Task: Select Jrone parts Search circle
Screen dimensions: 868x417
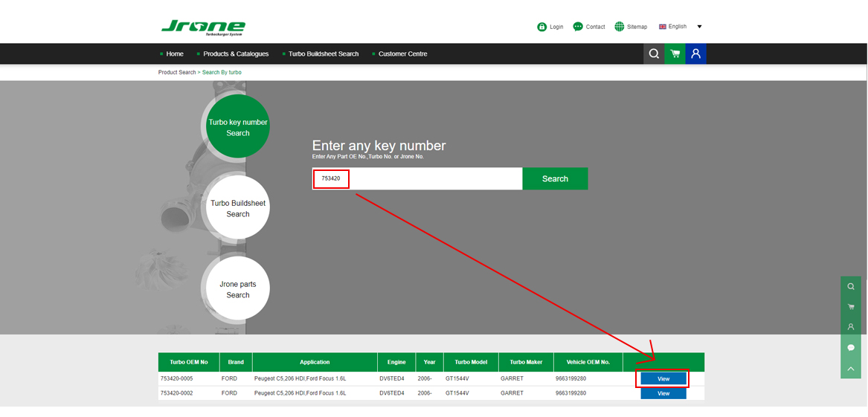Action: [x=238, y=289]
